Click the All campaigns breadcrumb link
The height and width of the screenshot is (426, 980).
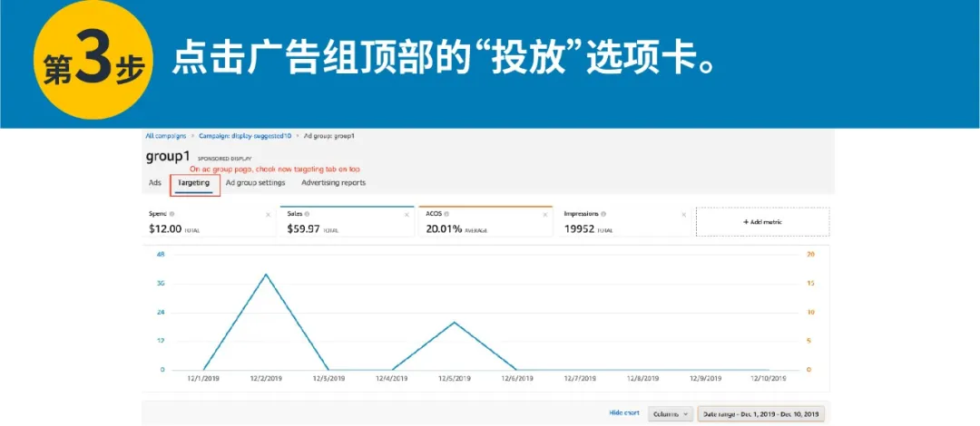click(166, 136)
